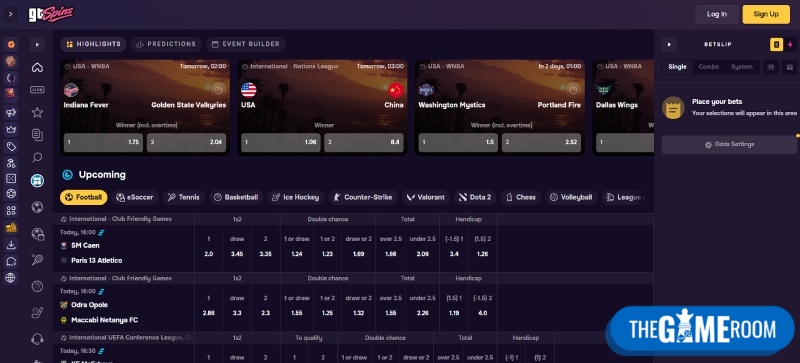Expand the sports sidebar arrow
The height and width of the screenshot is (363, 800).
point(37,45)
